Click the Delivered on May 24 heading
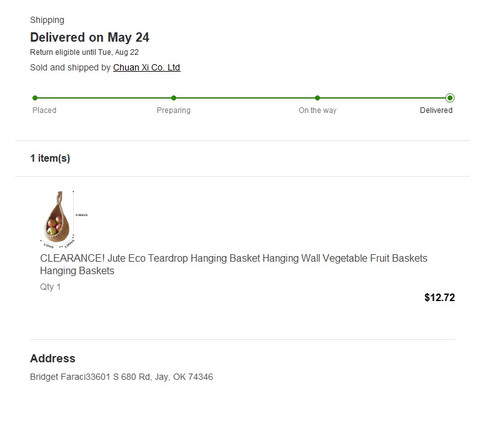The height and width of the screenshot is (424, 500). pos(90,37)
